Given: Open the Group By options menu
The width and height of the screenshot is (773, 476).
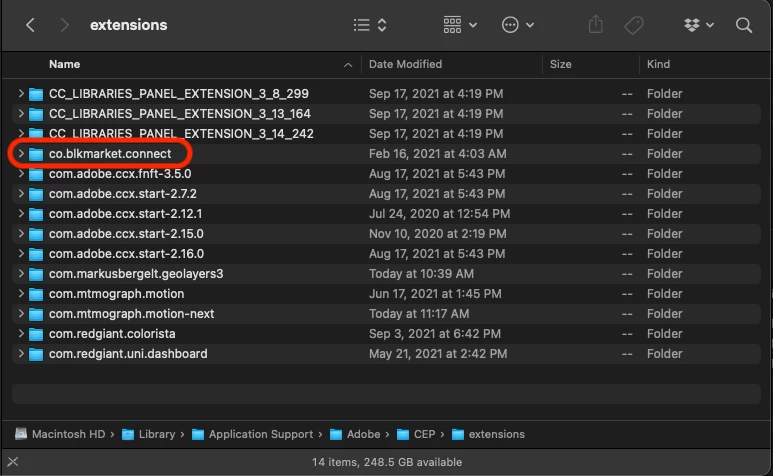Looking at the screenshot, I should tap(459, 25).
